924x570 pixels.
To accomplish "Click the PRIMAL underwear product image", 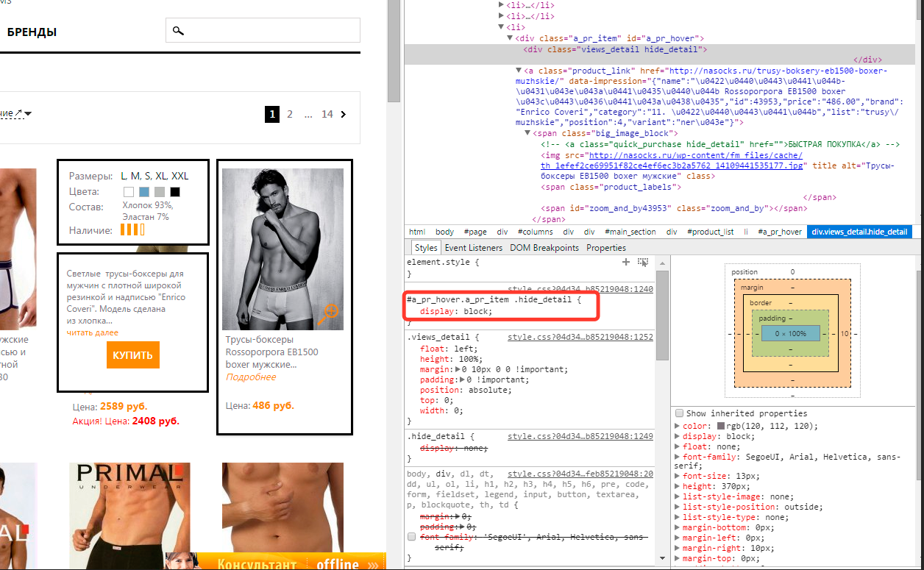I will 129,515.
